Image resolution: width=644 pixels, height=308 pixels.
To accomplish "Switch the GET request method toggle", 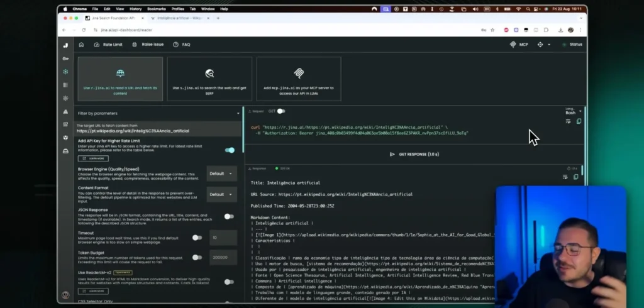I will point(281,111).
